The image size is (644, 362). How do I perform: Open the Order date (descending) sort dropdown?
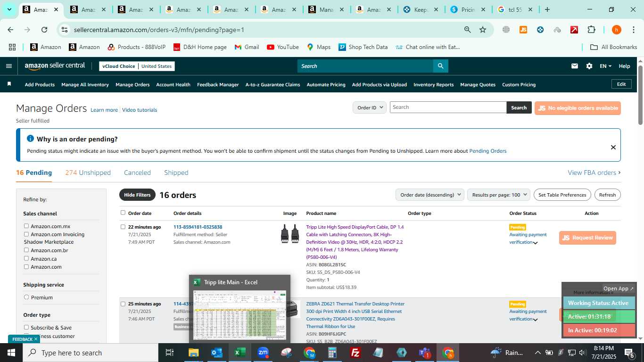coord(429,195)
